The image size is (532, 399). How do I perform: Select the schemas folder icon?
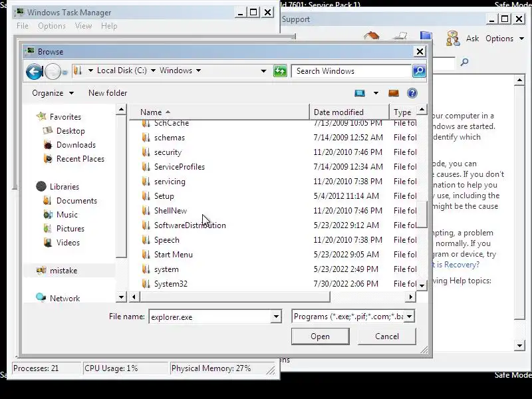[146, 138]
